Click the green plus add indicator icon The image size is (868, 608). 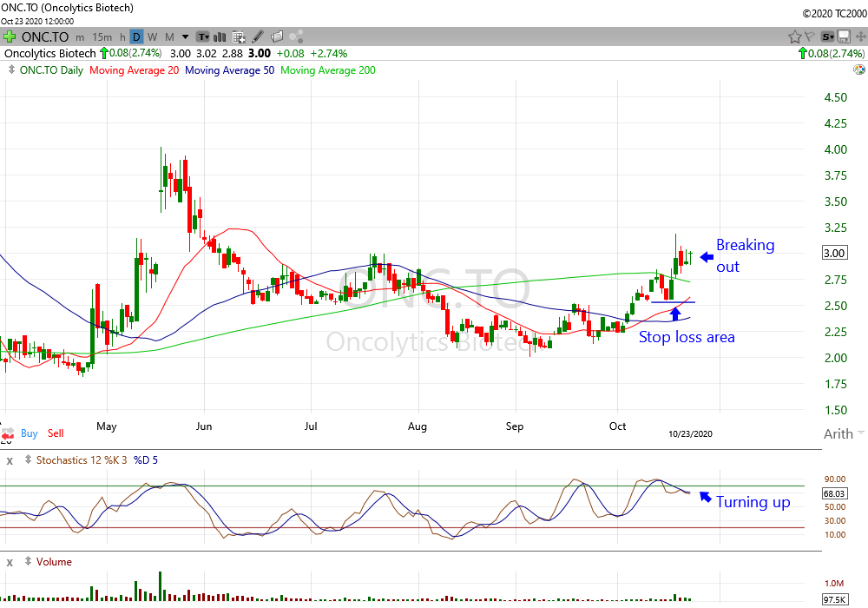(x=10, y=37)
